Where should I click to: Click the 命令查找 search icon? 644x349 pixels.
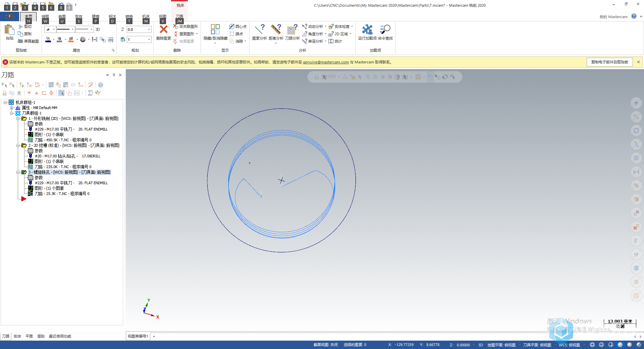pyautogui.click(x=385, y=30)
